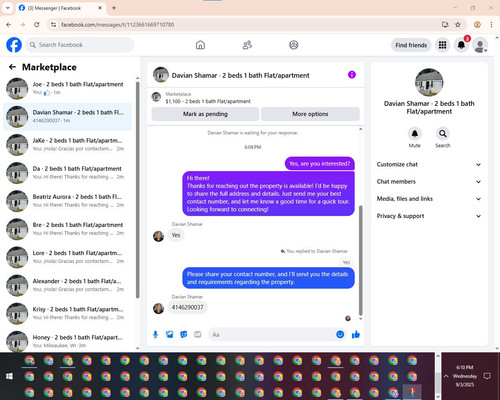Attach a photo file icon
Image resolution: width=500 pixels, height=400 pixels.
point(170,334)
